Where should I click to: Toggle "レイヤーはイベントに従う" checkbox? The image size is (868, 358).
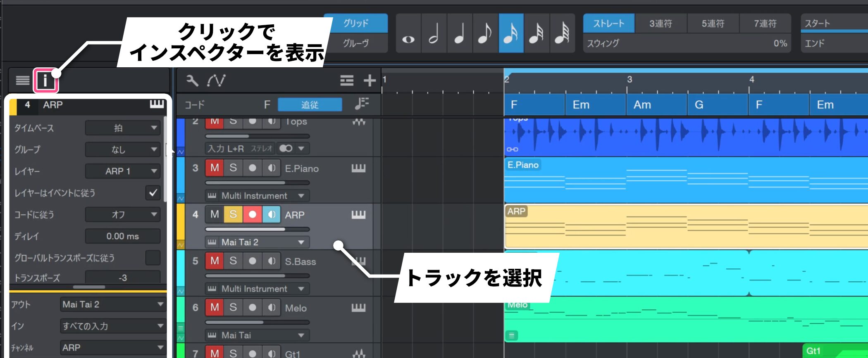pos(153,193)
